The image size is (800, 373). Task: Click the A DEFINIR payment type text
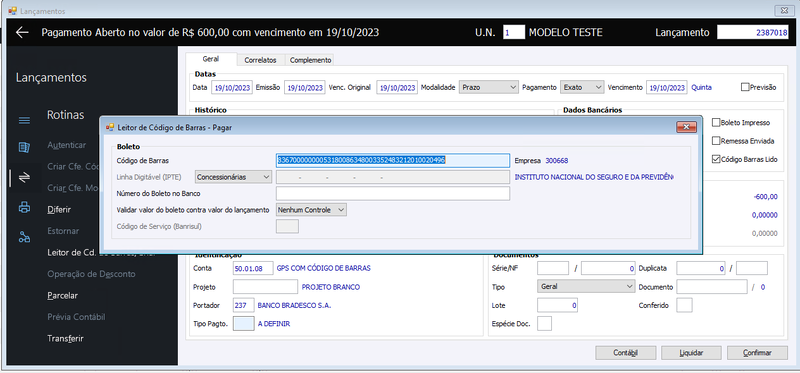274,324
